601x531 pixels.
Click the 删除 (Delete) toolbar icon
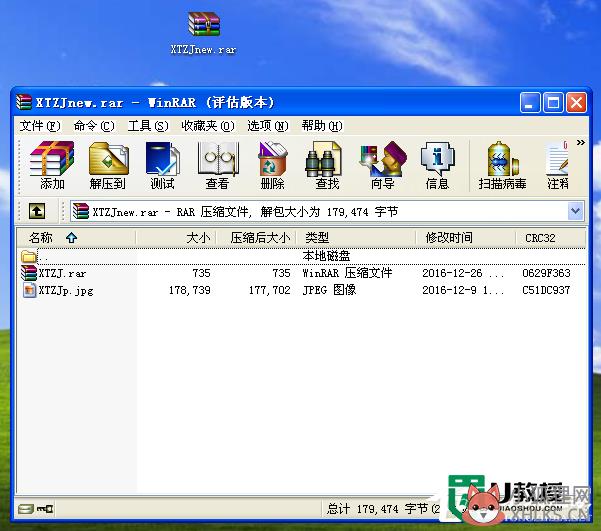[x=273, y=165]
